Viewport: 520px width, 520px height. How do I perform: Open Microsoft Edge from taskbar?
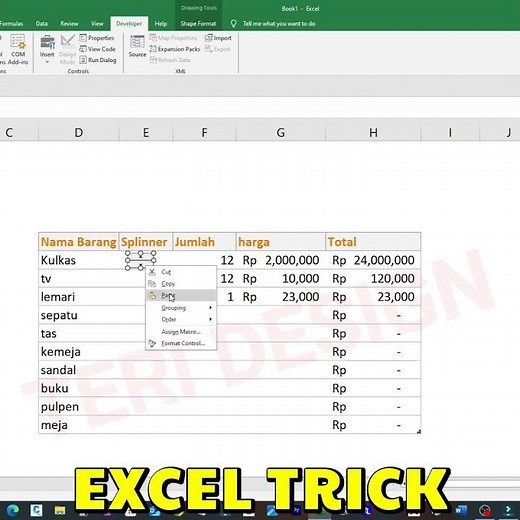pyautogui.click(x=13, y=510)
